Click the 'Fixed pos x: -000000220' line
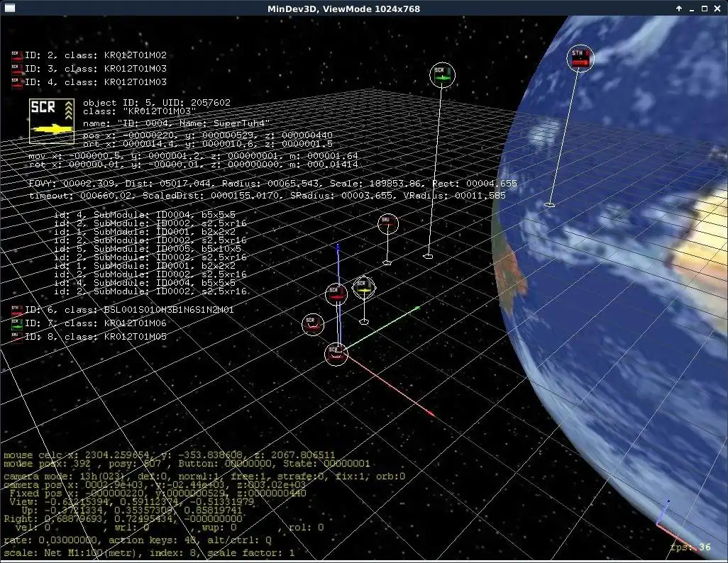 point(158,494)
